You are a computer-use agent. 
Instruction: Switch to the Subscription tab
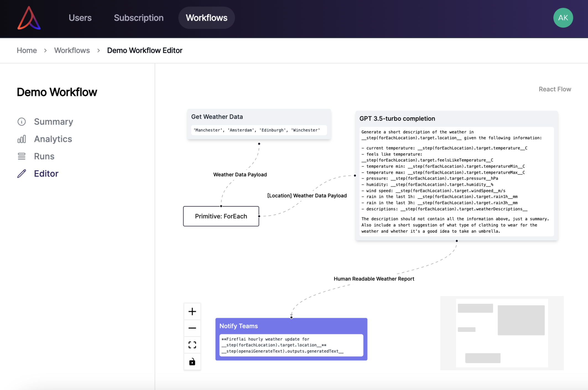139,18
